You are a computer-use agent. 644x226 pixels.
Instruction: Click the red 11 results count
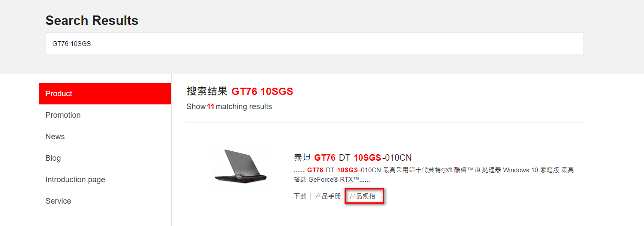tap(210, 107)
